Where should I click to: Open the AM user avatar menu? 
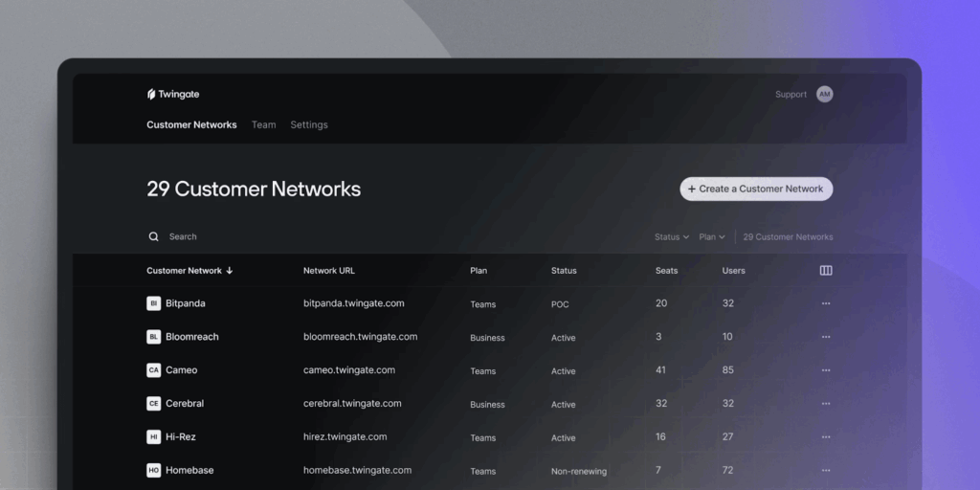824,95
